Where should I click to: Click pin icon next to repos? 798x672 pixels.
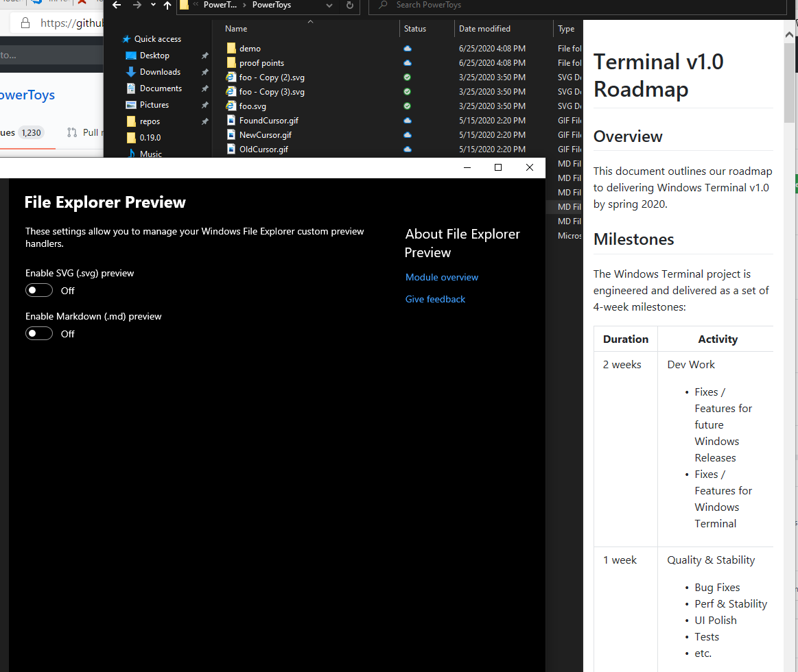(204, 121)
